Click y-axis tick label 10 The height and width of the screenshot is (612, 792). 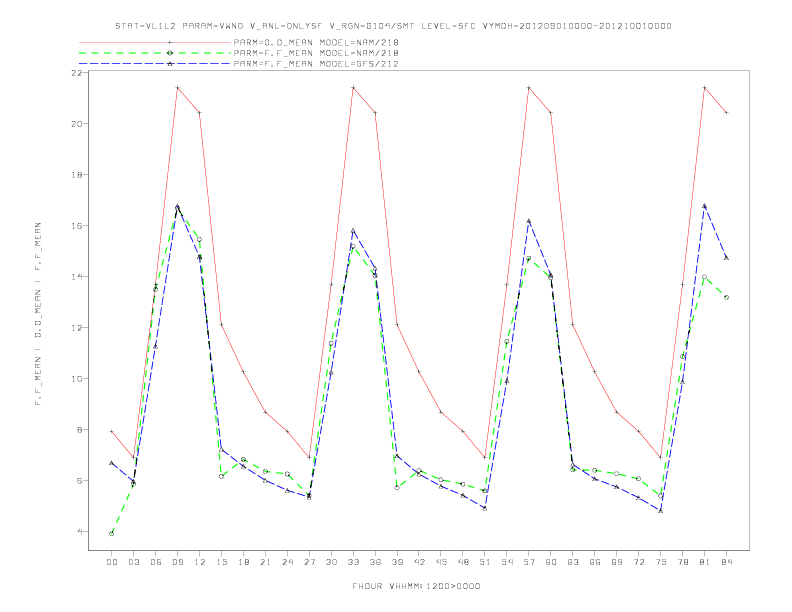[x=76, y=379]
